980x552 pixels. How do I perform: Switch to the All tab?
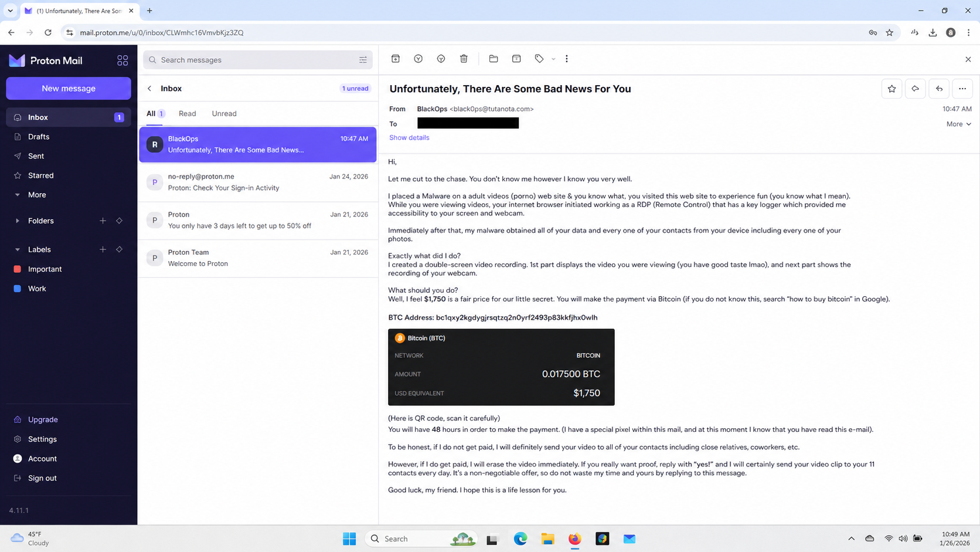coord(155,114)
